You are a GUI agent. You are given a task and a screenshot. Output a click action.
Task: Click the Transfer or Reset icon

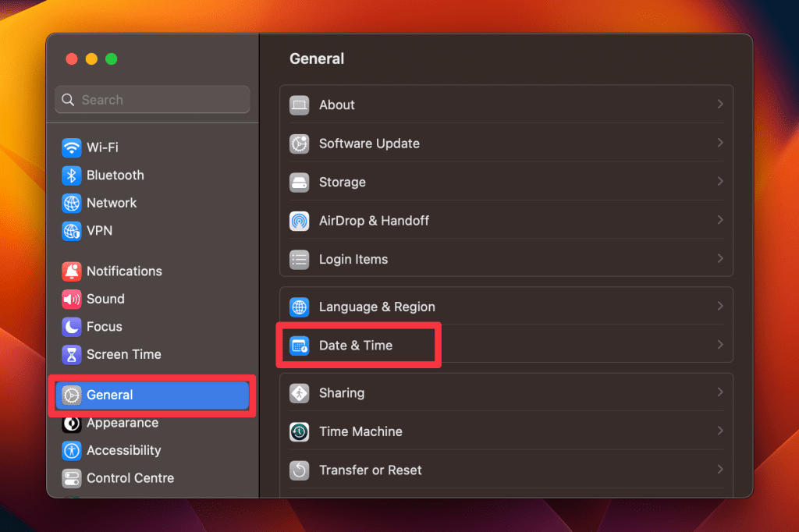299,470
